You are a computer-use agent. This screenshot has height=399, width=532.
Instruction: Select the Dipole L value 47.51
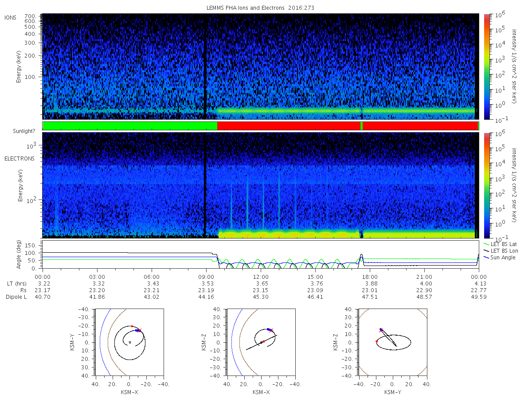[370, 297]
